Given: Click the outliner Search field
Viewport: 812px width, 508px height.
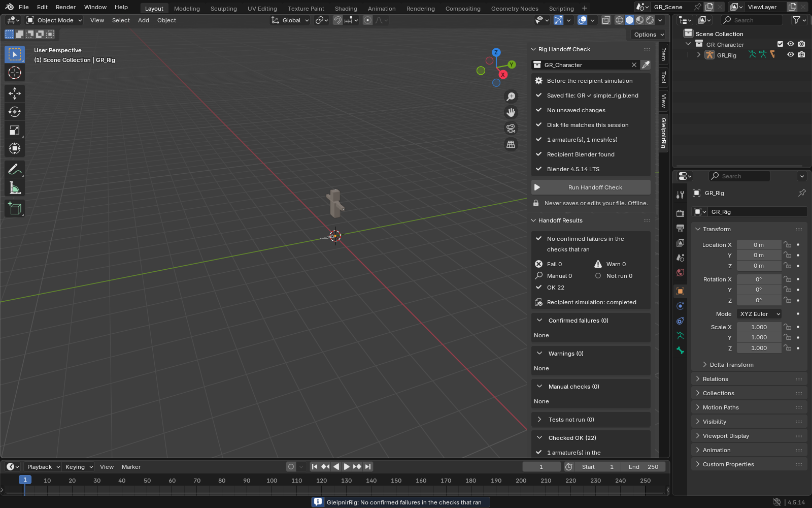Looking at the screenshot, I should click(752, 20).
